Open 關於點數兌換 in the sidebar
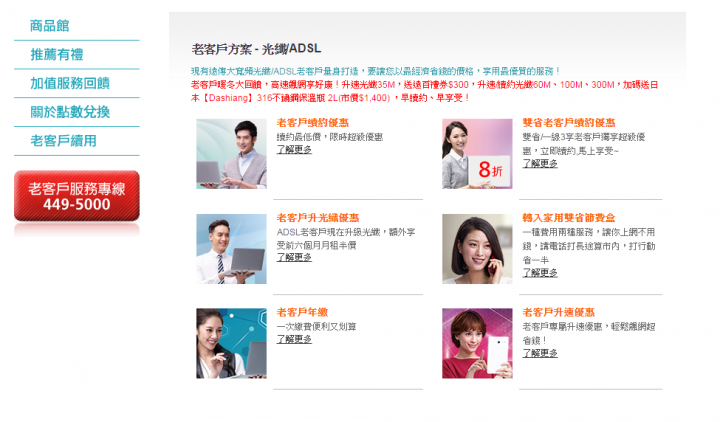The width and height of the screenshot is (720, 422). click(70, 112)
